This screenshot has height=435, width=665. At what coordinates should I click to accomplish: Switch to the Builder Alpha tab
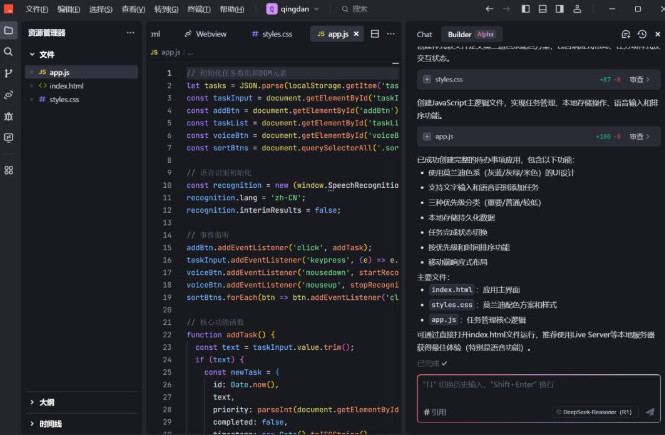tap(471, 34)
